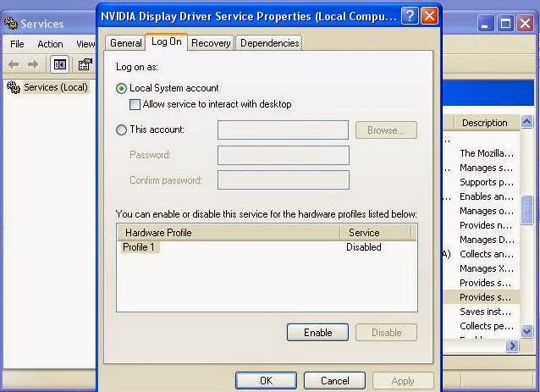This screenshot has height=392, width=540.
Task: Select Services (Local) tree node
Action: (x=55, y=87)
